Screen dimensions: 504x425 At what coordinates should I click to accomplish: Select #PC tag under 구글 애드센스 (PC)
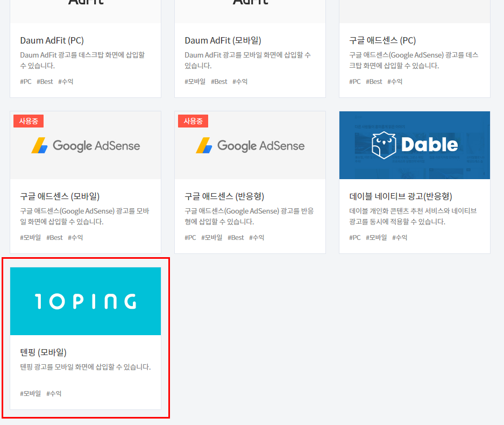355,82
